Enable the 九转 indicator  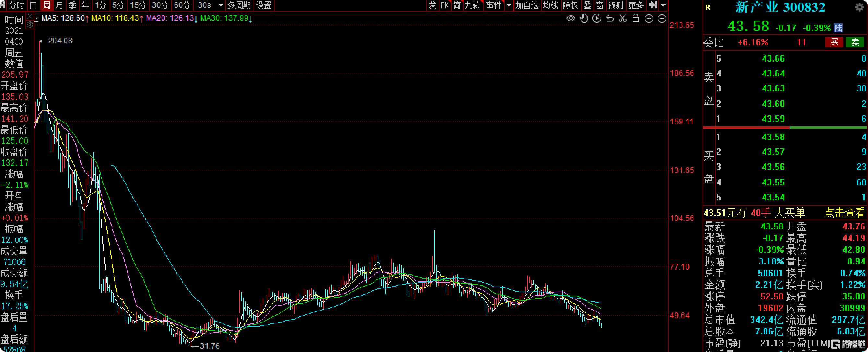tap(472, 5)
